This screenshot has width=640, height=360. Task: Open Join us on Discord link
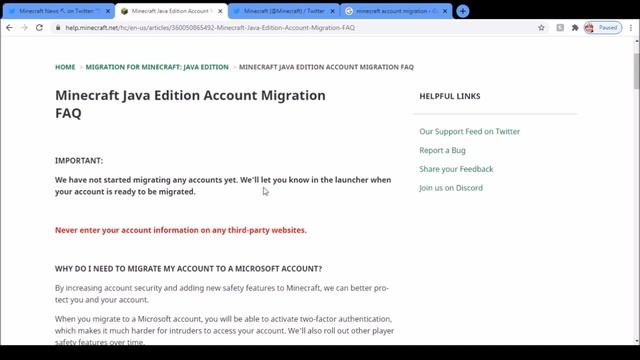coord(451,188)
